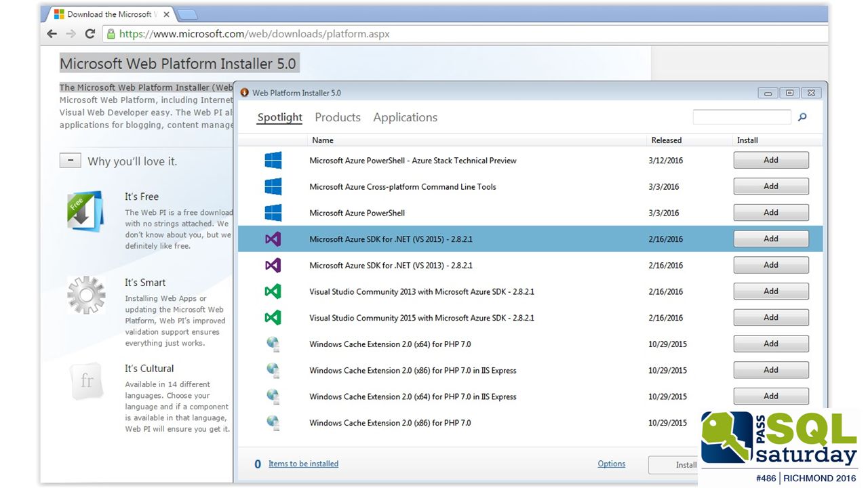Viewport: 868px width, 488px height.
Task: Click the 'It's Free' heading on webpage
Action: pos(142,197)
